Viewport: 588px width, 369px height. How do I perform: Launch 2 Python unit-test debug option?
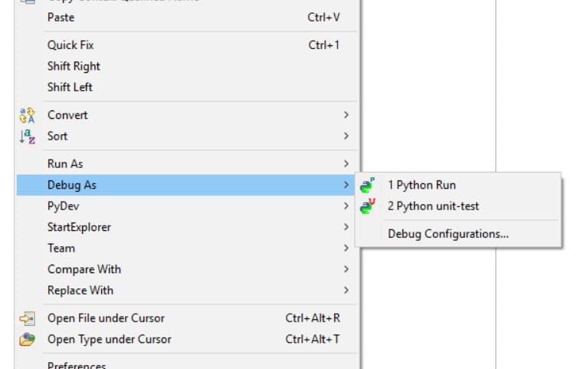click(x=458, y=206)
